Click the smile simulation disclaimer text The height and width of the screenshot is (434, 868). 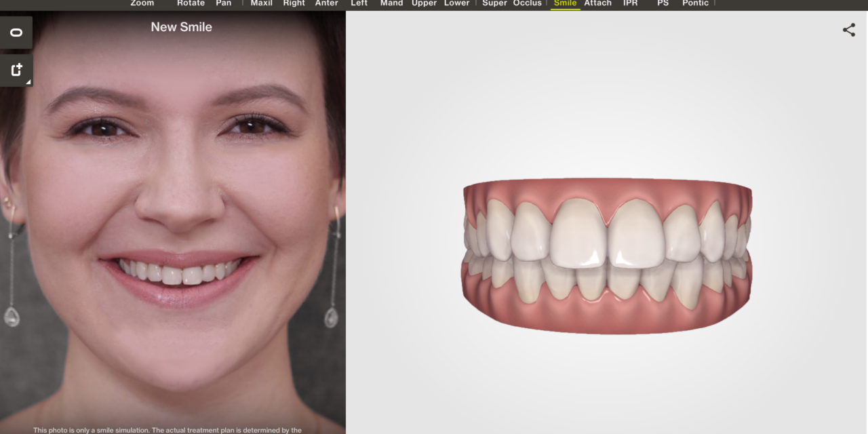[167, 430]
